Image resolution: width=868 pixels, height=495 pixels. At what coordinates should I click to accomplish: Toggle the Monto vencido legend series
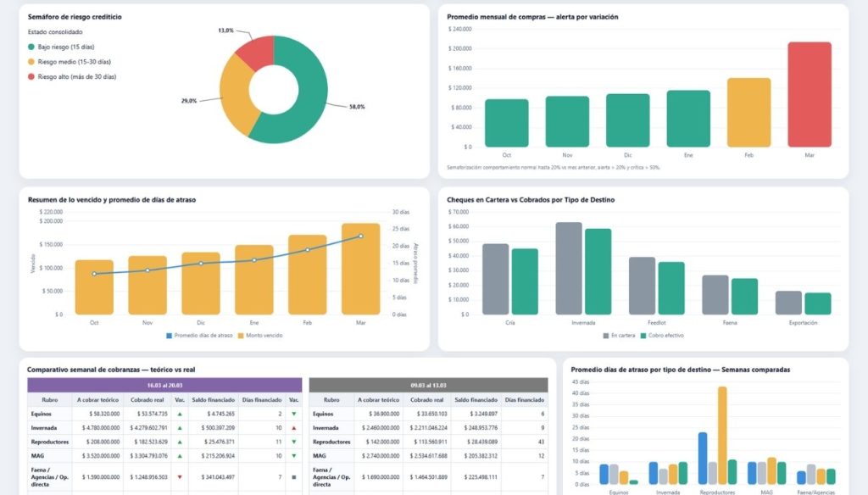tap(262, 335)
